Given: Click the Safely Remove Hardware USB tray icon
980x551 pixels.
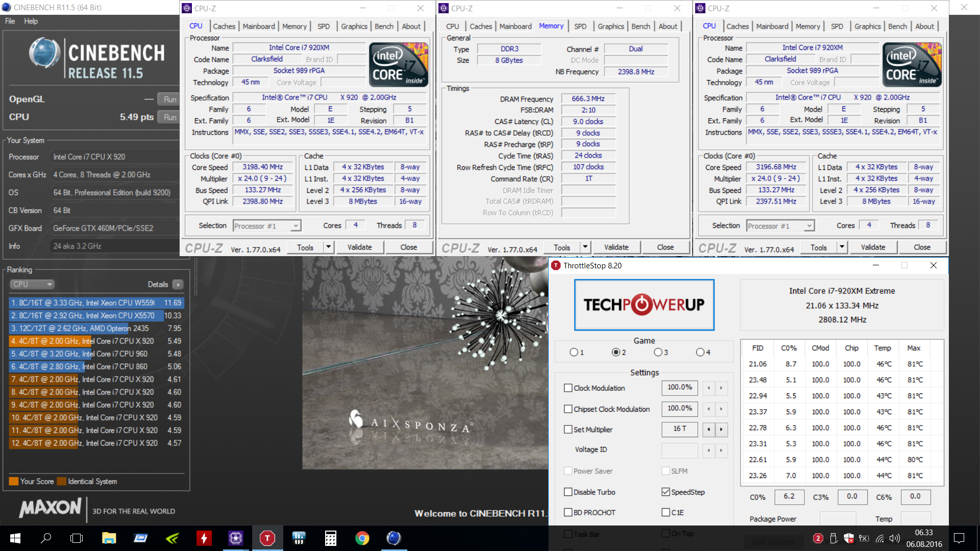Looking at the screenshot, I should pos(834,538).
